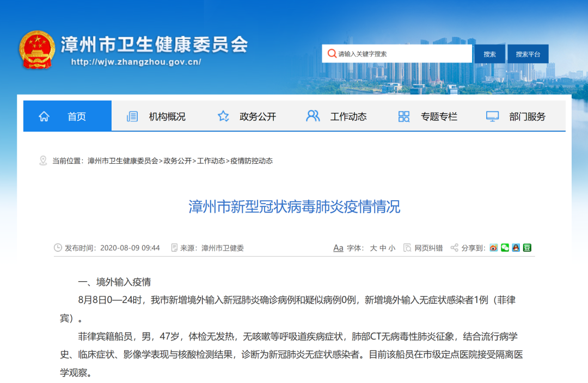
Task: Click the 机构概况 document icon
Action: [x=132, y=116]
